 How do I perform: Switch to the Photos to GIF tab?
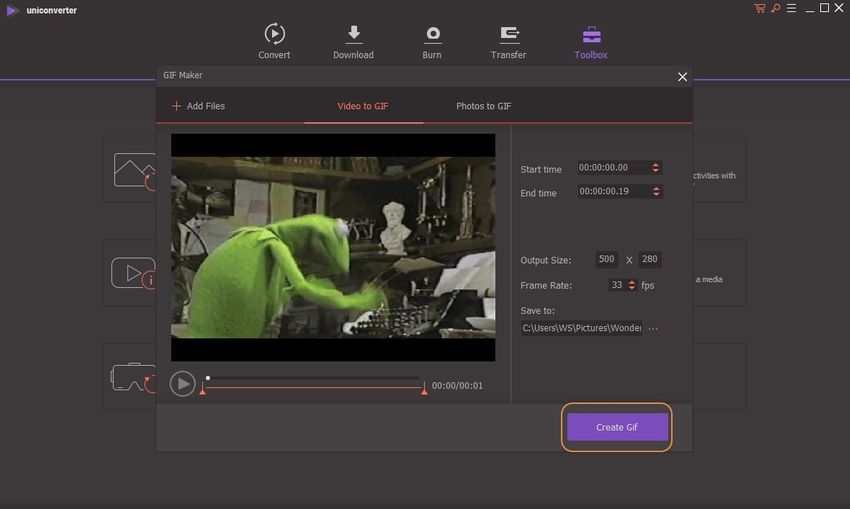pos(483,106)
